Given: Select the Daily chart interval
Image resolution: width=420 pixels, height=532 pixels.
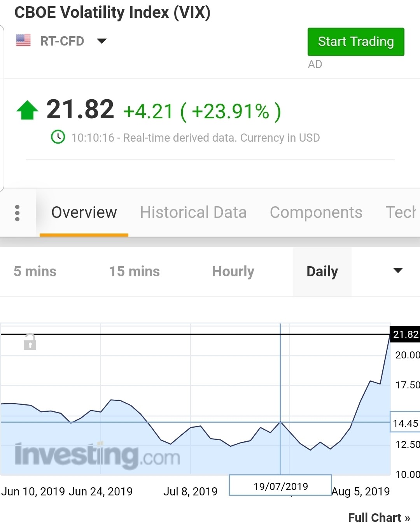Looking at the screenshot, I should point(322,271).
